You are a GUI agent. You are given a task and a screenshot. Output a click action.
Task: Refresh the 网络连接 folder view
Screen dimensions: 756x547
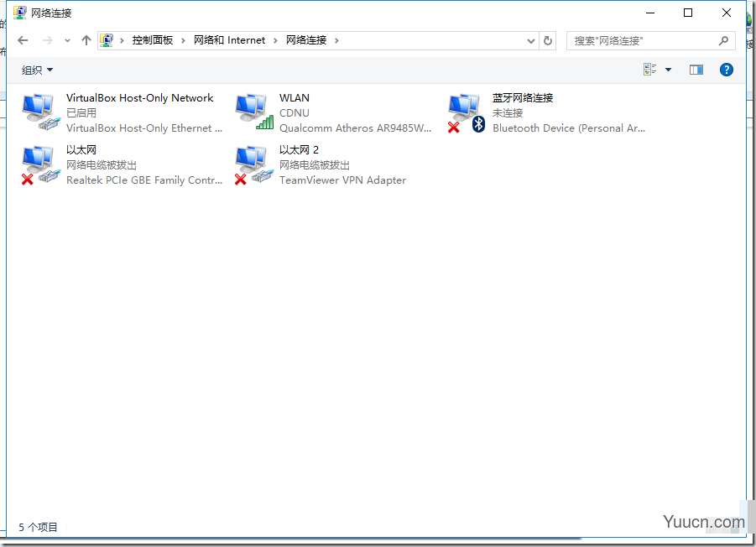pyautogui.click(x=548, y=40)
